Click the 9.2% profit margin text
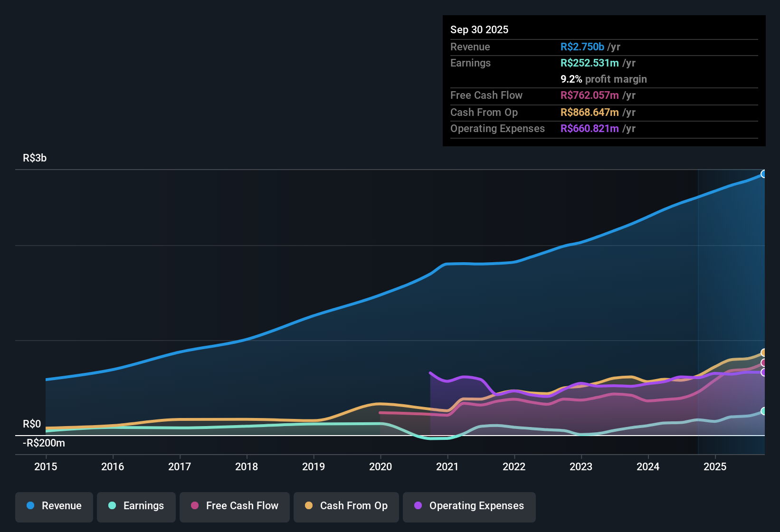 603,79
